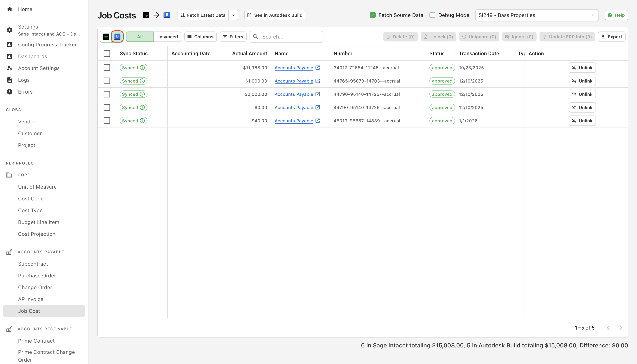
Task: Click the Logs document icon
Action: point(10,80)
